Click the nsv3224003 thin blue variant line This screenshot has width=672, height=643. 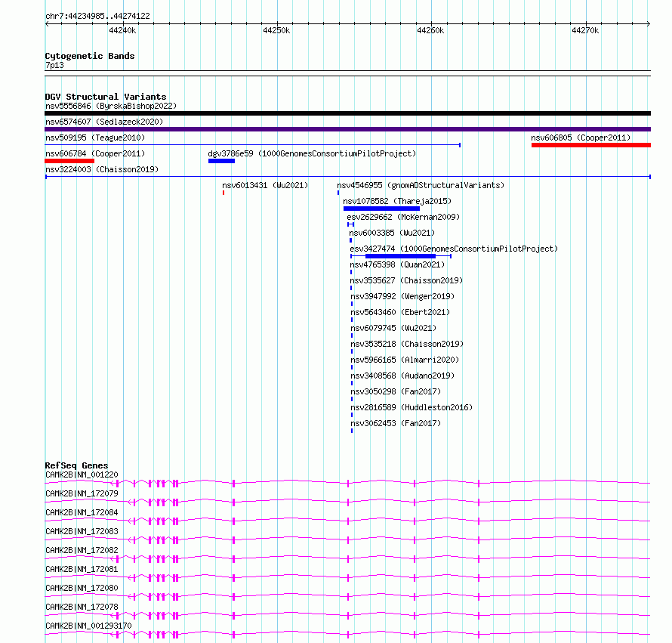(x=347, y=177)
